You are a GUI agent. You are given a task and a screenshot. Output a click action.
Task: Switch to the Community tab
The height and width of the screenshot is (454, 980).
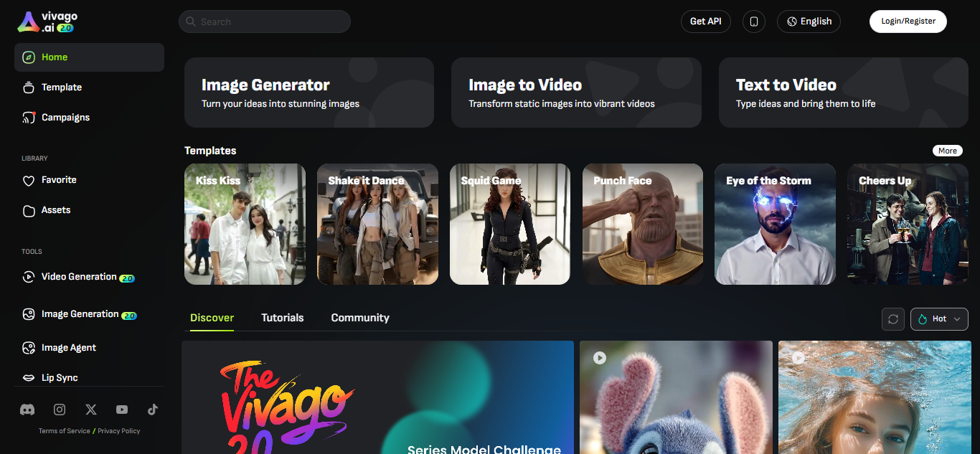click(360, 318)
